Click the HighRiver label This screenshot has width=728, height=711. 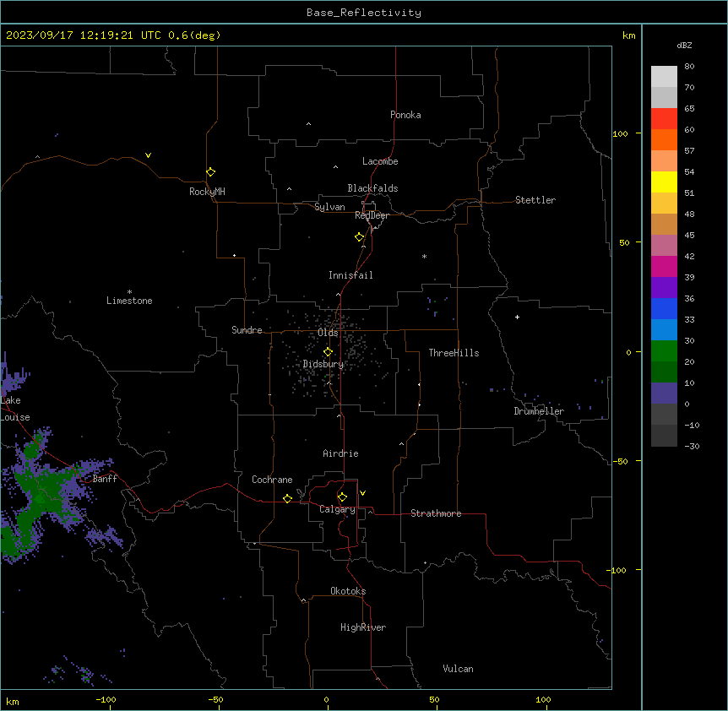click(x=363, y=627)
